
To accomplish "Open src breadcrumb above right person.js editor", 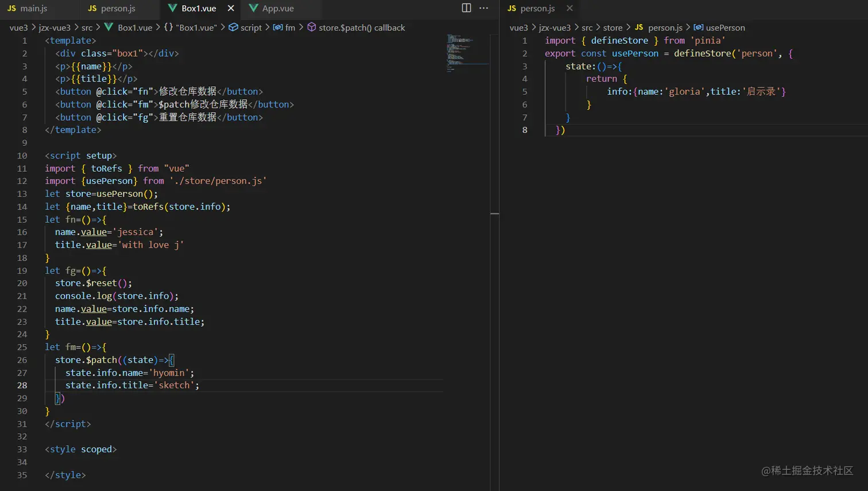I will pyautogui.click(x=587, y=28).
